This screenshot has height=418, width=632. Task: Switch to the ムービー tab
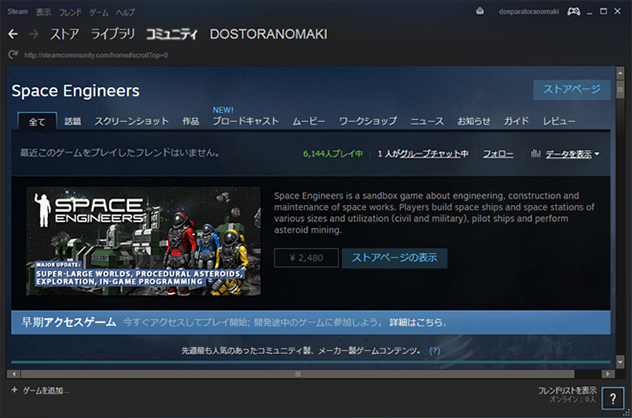pyautogui.click(x=309, y=121)
